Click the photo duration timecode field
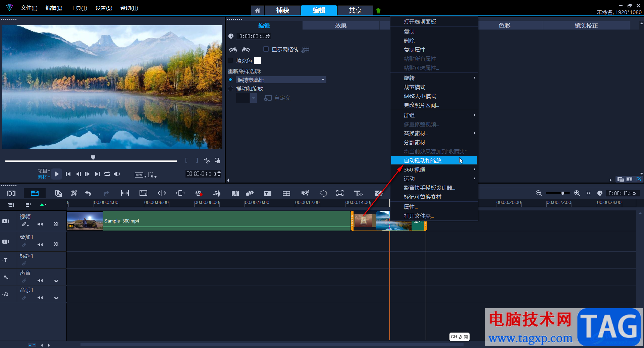Image resolution: width=644 pixels, height=348 pixels. (253, 36)
